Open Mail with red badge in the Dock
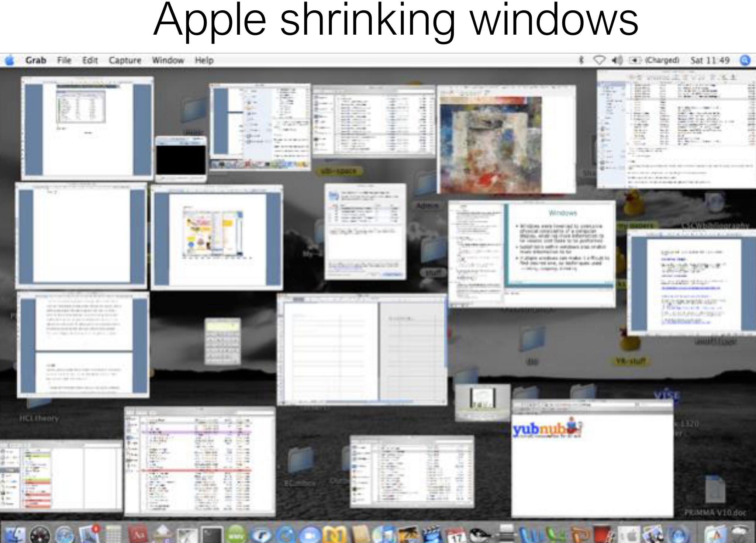 pos(89,533)
